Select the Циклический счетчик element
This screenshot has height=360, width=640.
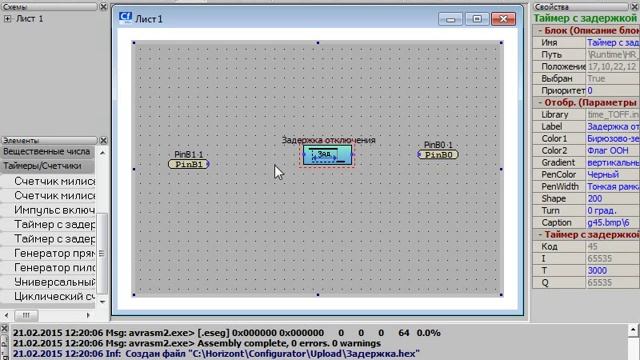48,296
